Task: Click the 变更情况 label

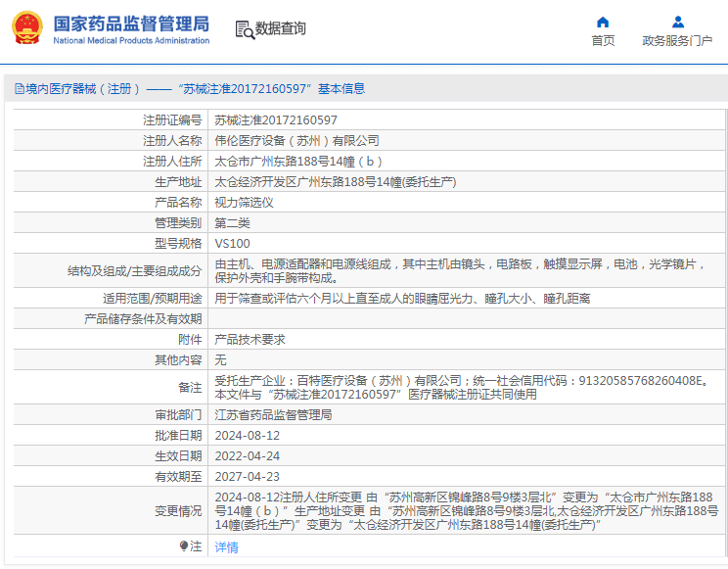Action: [x=178, y=511]
